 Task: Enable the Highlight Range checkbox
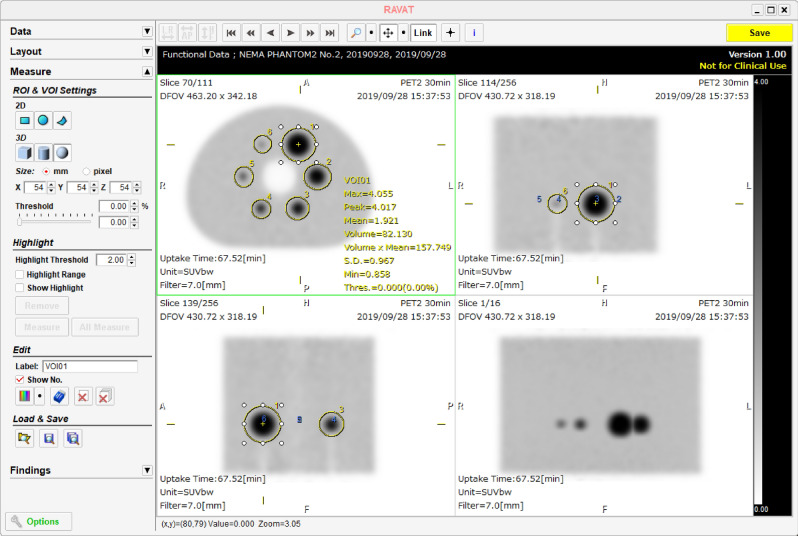[20, 274]
